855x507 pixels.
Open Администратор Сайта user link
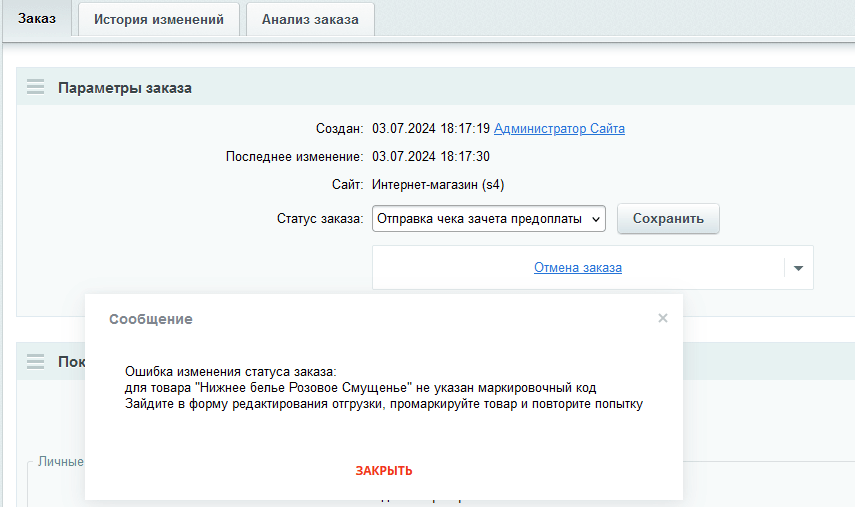click(x=559, y=129)
